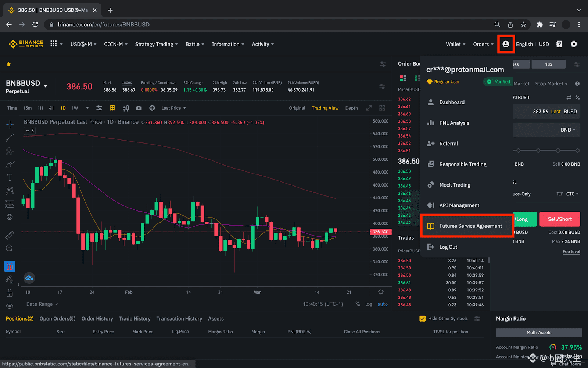Select the 4H chart interval
The image size is (588, 368).
(x=52, y=108)
